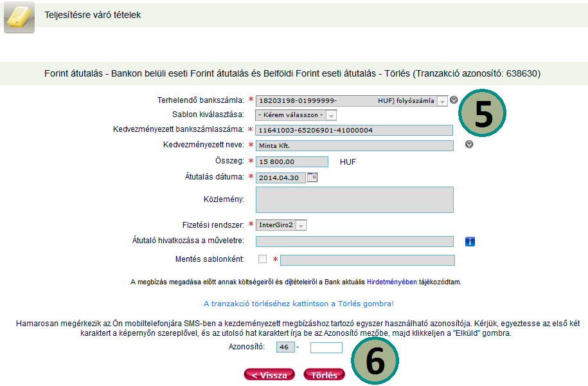Click the Kedvezményezett neve field with Minta Kft.

[x=354, y=145]
